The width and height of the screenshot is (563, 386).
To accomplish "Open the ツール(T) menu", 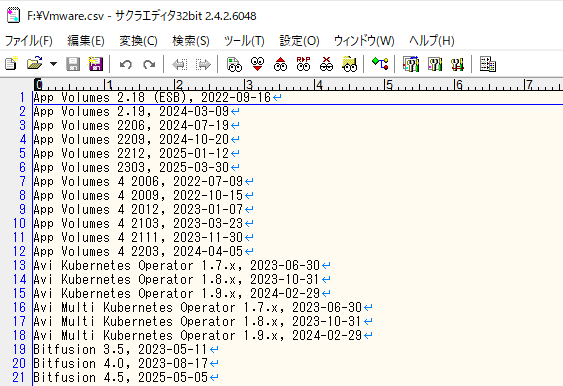I will tap(244, 41).
